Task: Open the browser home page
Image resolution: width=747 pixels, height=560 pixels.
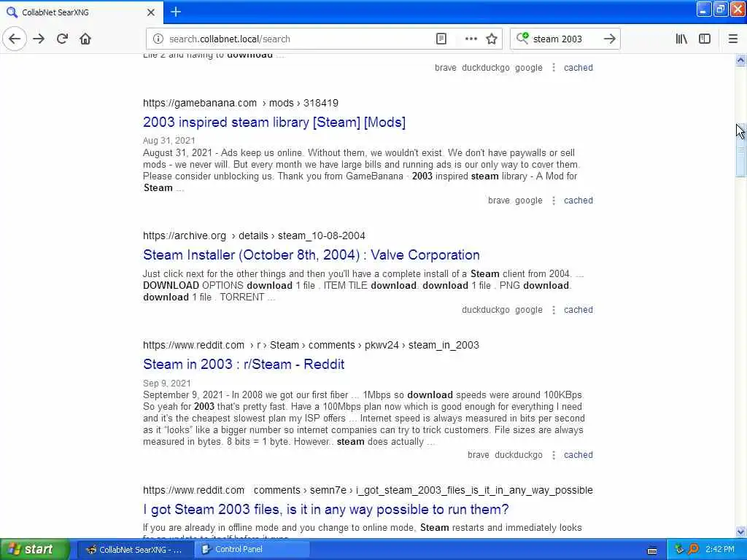Action: click(85, 39)
